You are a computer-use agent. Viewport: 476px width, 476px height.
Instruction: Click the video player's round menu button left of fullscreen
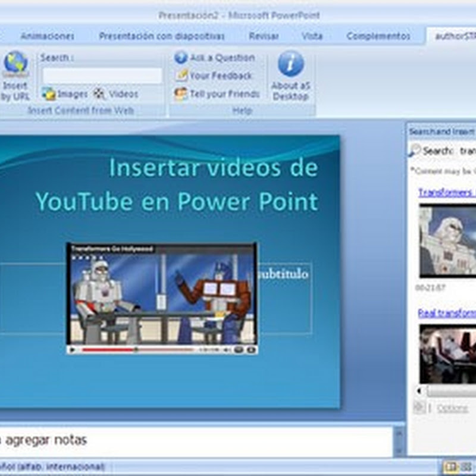point(239,350)
